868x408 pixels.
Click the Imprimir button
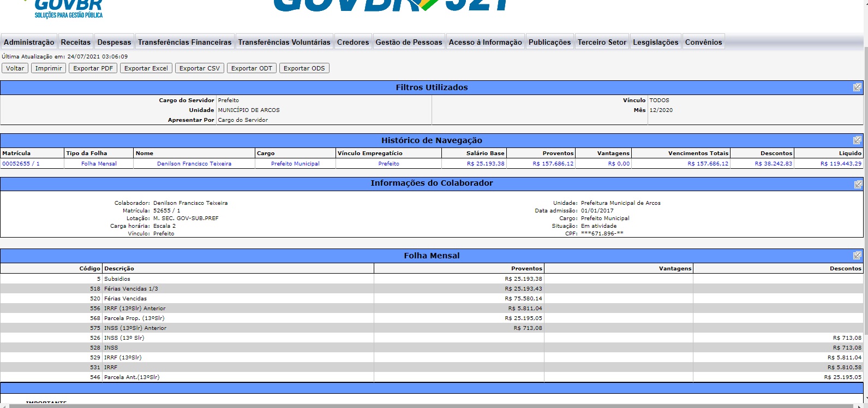point(49,68)
